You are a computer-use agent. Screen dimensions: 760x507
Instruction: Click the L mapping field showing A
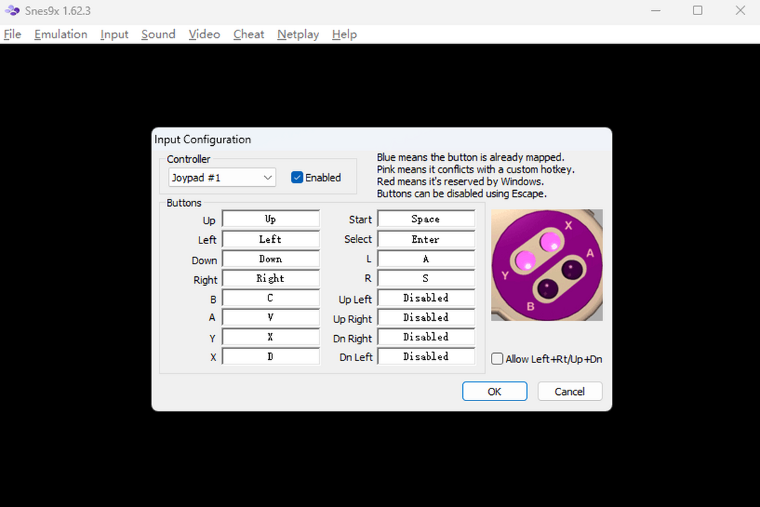pyautogui.click(x=426, y=259)
